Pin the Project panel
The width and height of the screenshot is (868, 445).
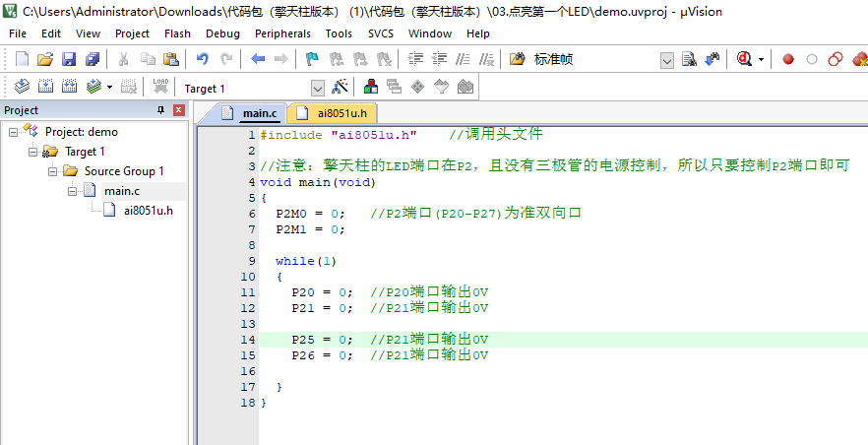click(161, 110)
